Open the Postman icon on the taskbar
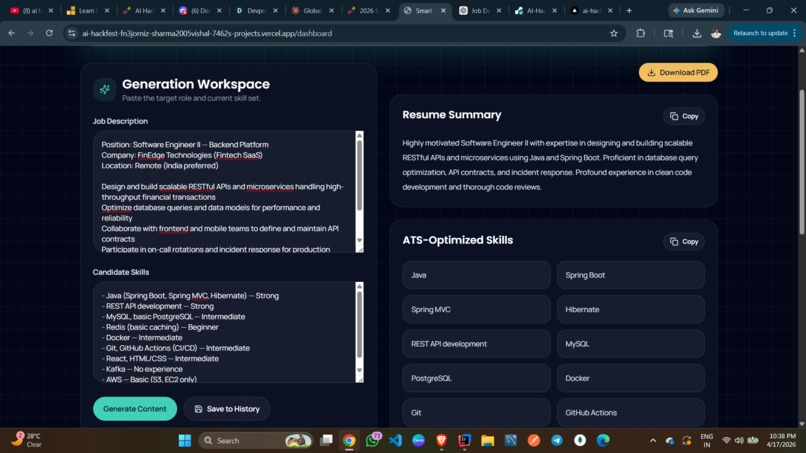 (534, 441)
